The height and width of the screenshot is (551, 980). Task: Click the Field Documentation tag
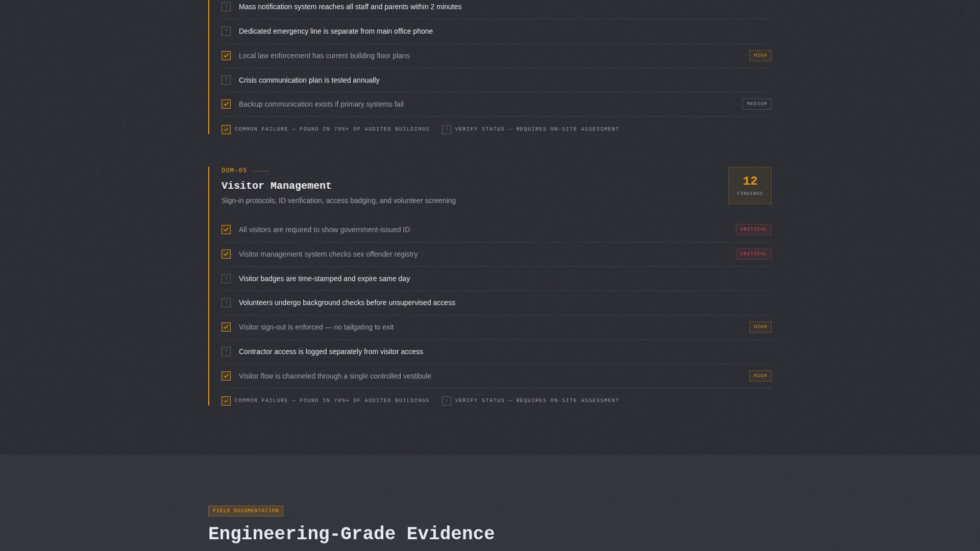pos(246,511)
